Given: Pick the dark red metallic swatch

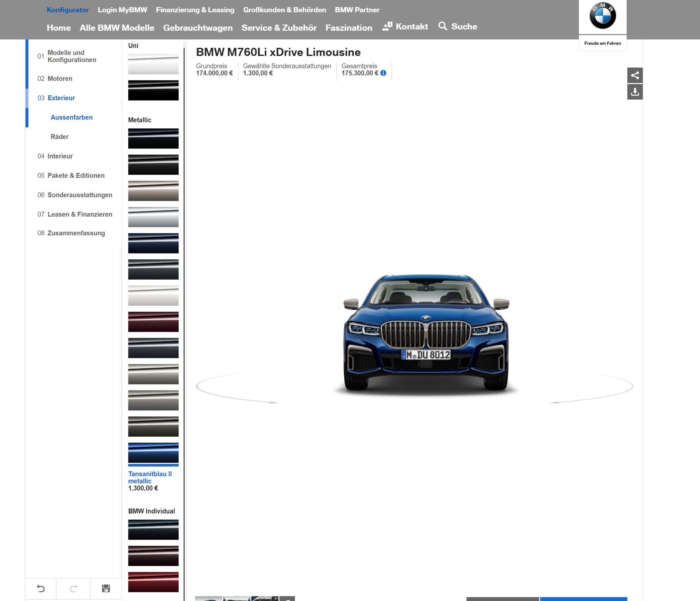Looking at the screenshot, I should tap(153, 321).
